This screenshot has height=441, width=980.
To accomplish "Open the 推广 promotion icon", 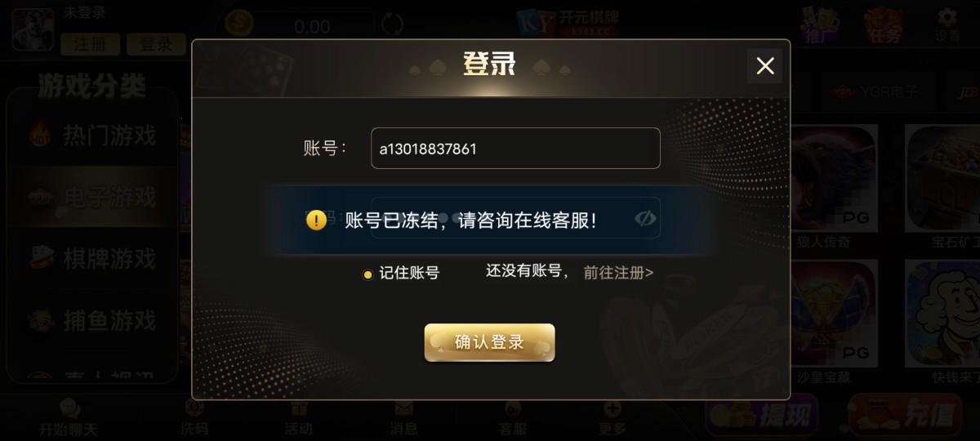I will click(x=819, y=25).
